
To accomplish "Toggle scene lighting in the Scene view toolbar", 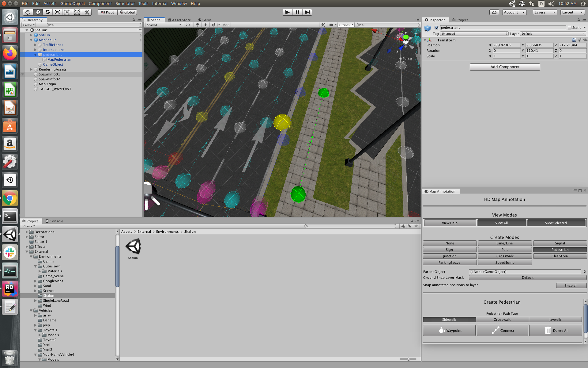I will point(198,25).
